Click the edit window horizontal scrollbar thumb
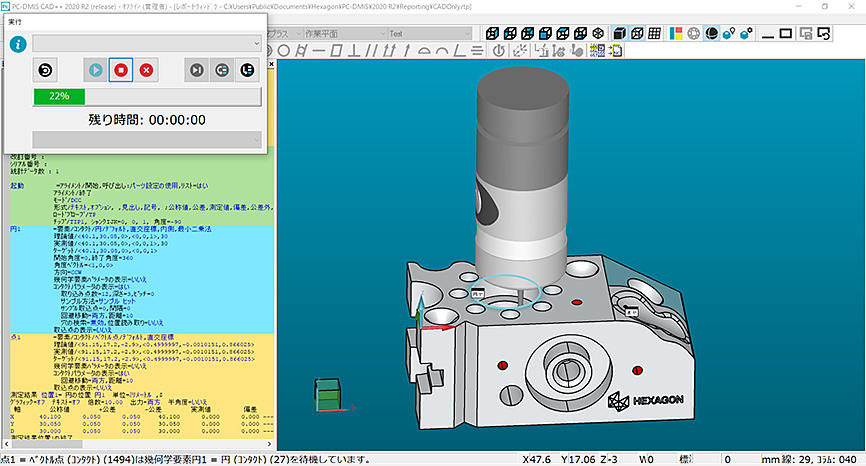This screenshot has height=466, width=866. coord(47,444)
